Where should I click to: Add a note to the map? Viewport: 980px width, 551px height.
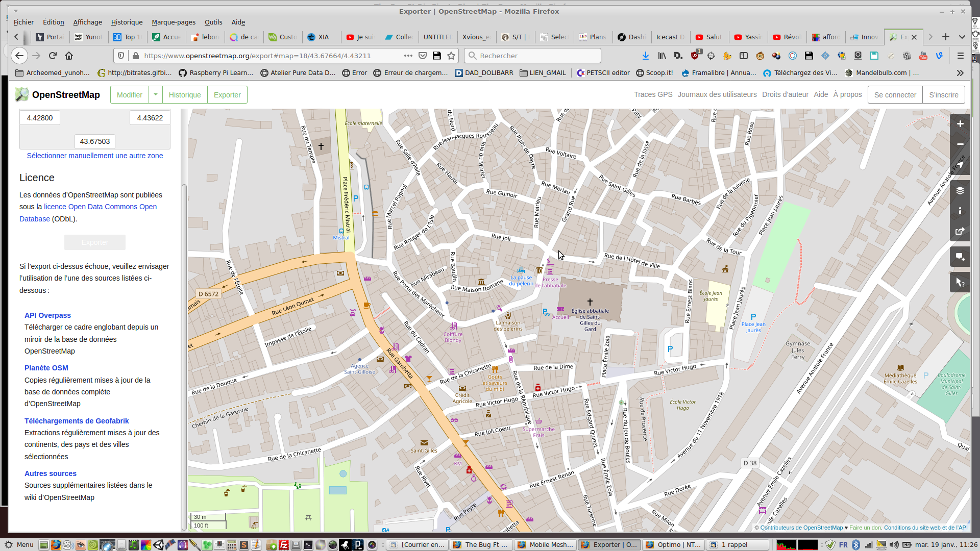click(x=960, y=257)
